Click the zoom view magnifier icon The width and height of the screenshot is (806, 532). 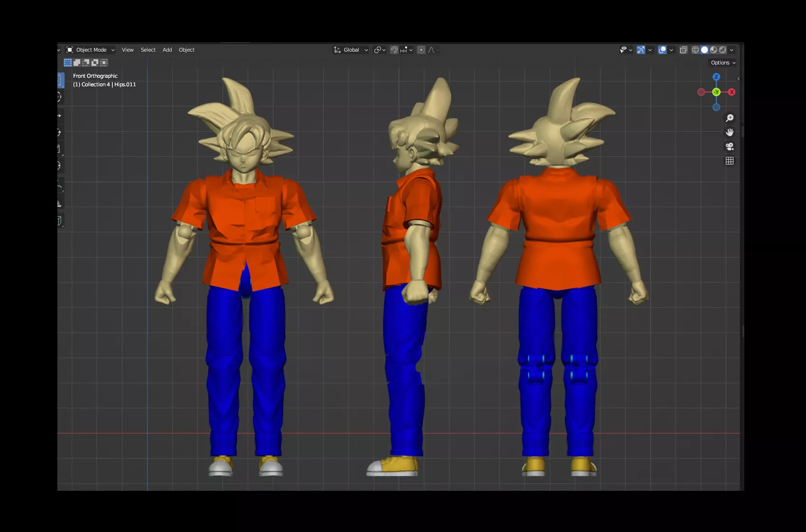coord(730,118)
